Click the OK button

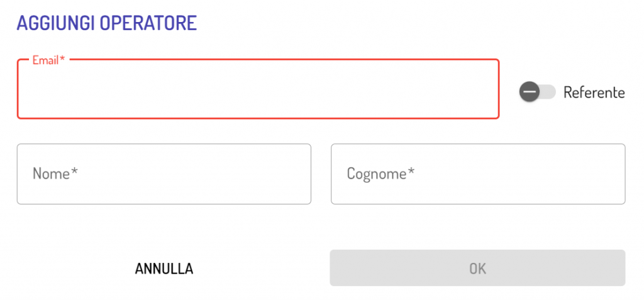[477, 268]
